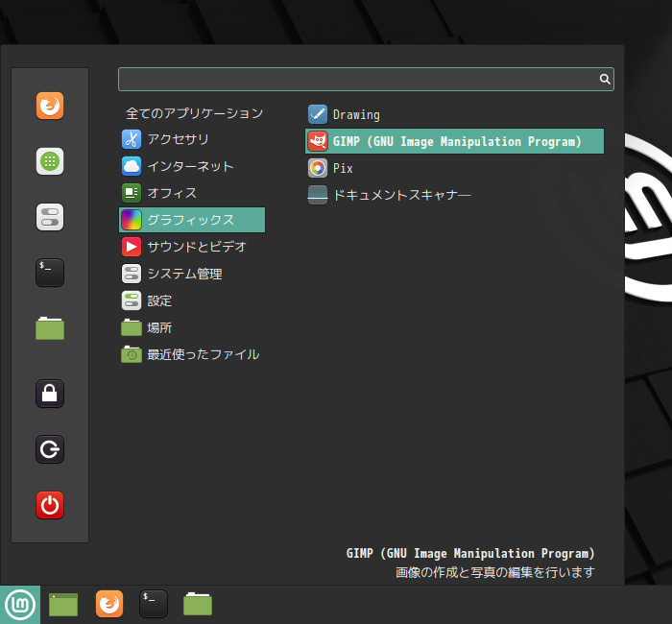The height and width of the screenshot is (624, 672).
Task: Click the Linux Mint menu button in panel
Action: [x=20, y=605]
